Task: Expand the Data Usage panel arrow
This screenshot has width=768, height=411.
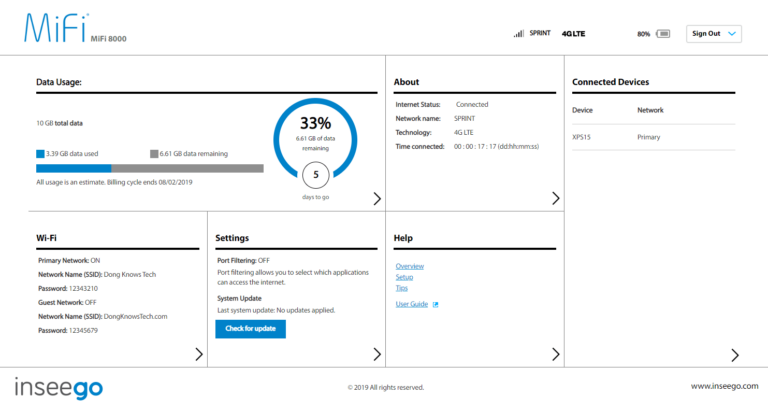Action: pos(376,199)
